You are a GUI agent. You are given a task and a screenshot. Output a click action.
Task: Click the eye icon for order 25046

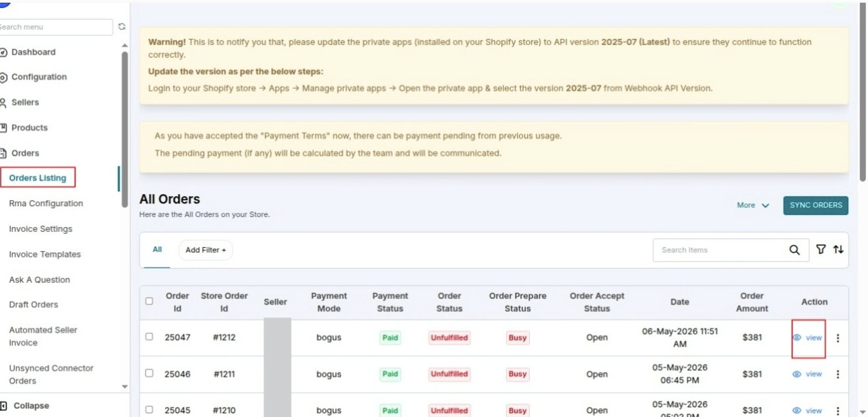[797, 375]
